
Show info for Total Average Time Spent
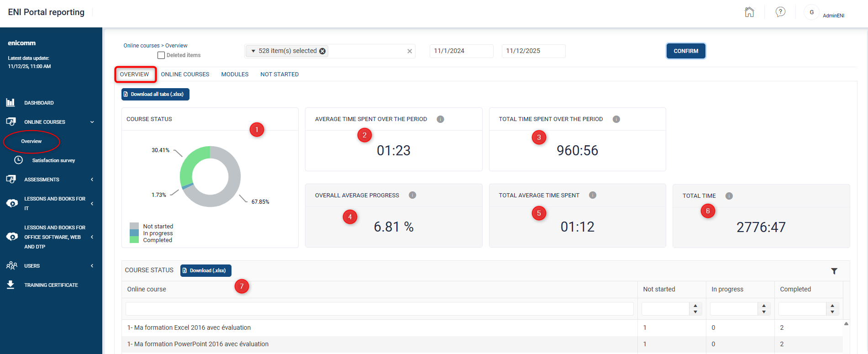click(x=593, y=195)
